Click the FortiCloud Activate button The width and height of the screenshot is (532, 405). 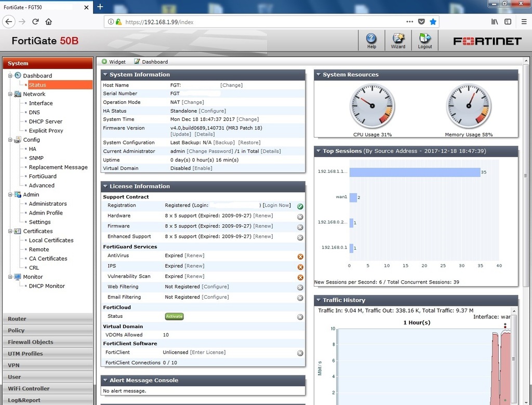[x=174, y=316]
